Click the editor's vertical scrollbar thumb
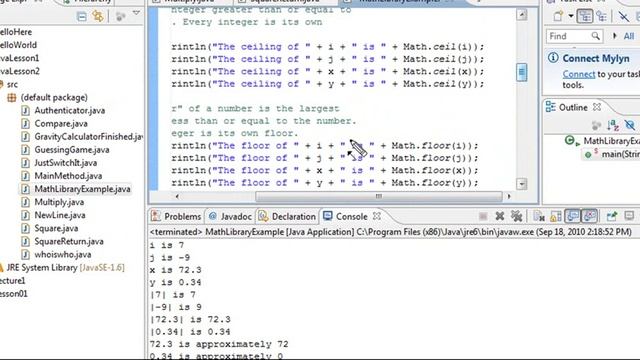This screenshot has width=640, height=360. tap(521, 72)
